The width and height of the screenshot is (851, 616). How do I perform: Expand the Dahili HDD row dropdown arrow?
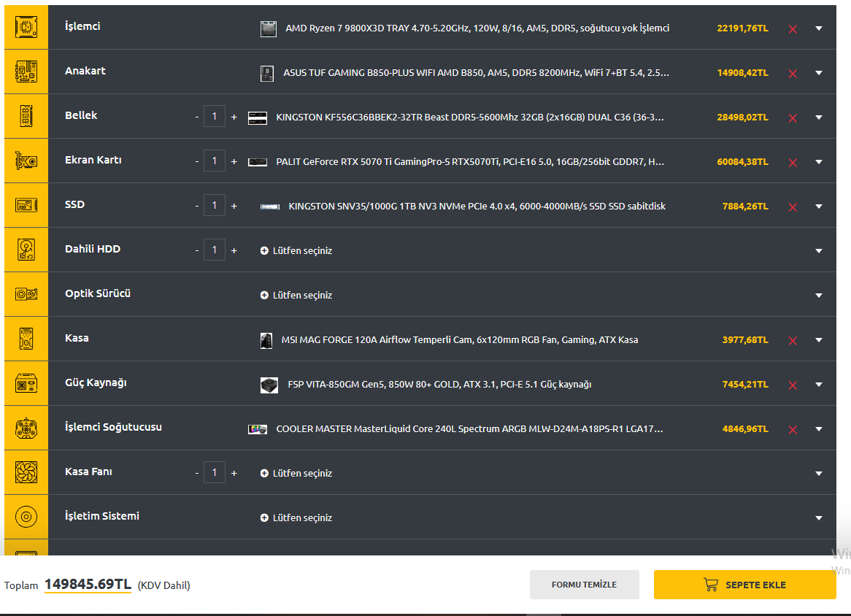(x=818, y=251)
